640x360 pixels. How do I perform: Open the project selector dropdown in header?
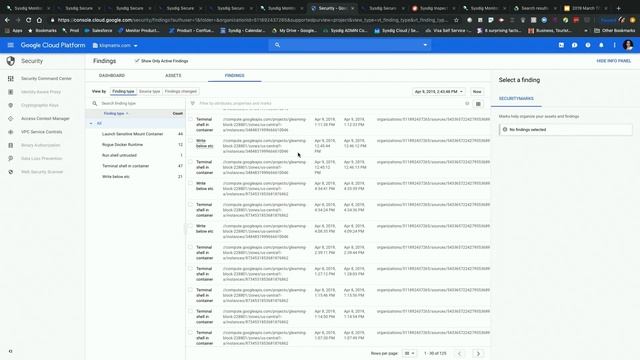pyautogui.click(x=115, y=45)
